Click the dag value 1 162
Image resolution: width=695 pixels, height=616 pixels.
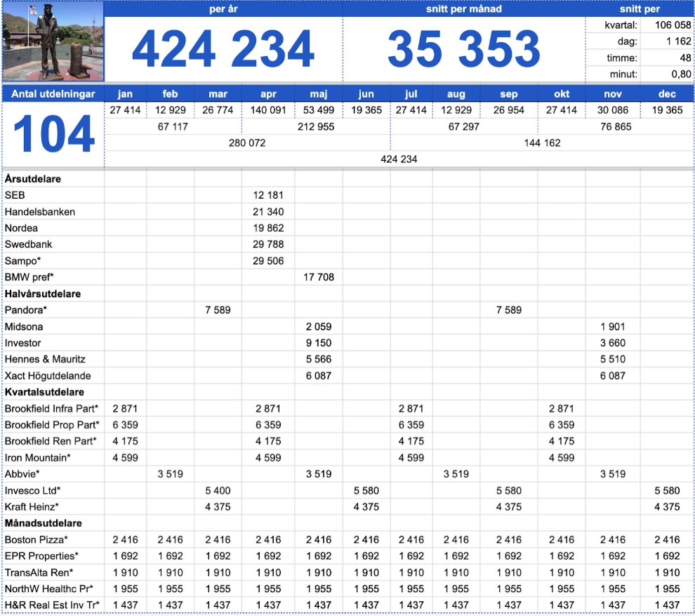678,41
